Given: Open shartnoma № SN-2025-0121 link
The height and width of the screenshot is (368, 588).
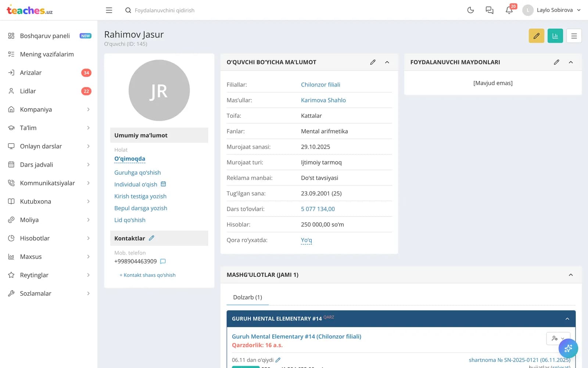Looking at the screenshot, I should pyautogui.click(x=520, y=360).
